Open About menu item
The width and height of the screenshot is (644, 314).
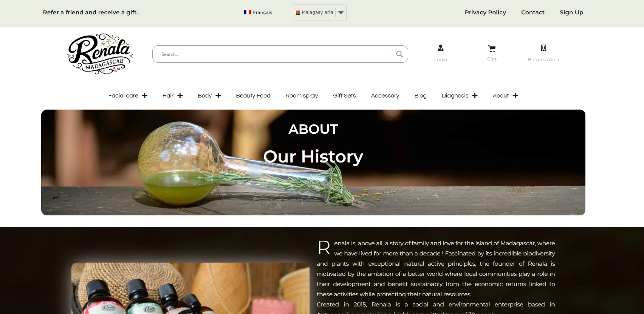coord(500,96)
